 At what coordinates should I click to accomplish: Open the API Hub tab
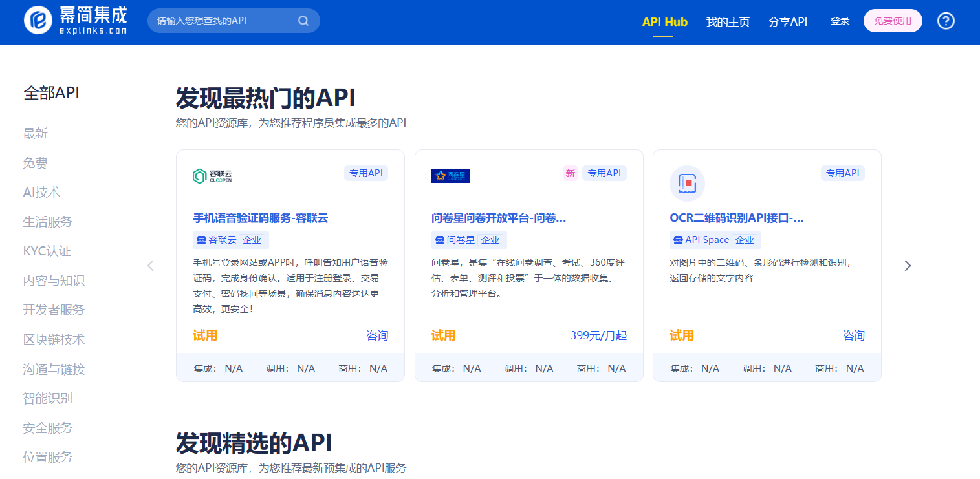click(664, 21)
